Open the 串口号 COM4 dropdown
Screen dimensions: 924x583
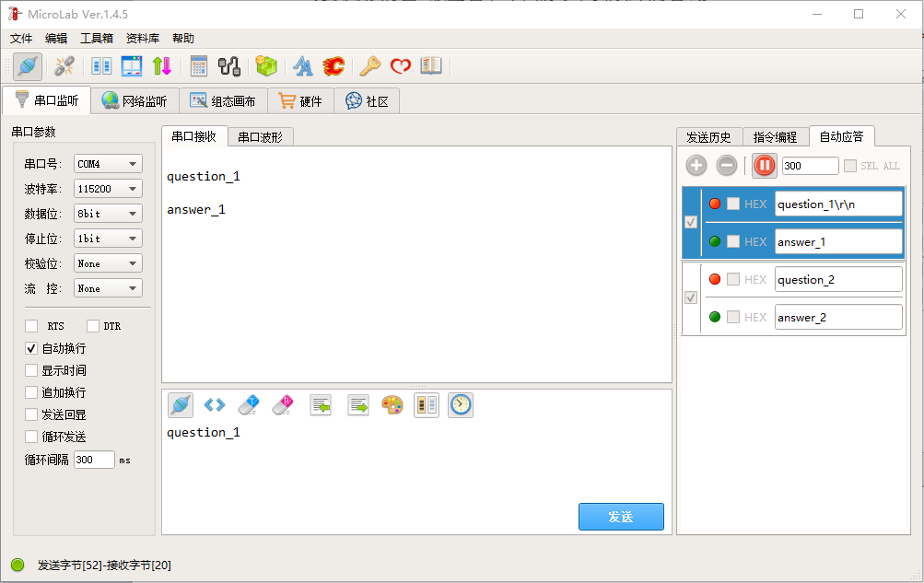pos(108,164)
